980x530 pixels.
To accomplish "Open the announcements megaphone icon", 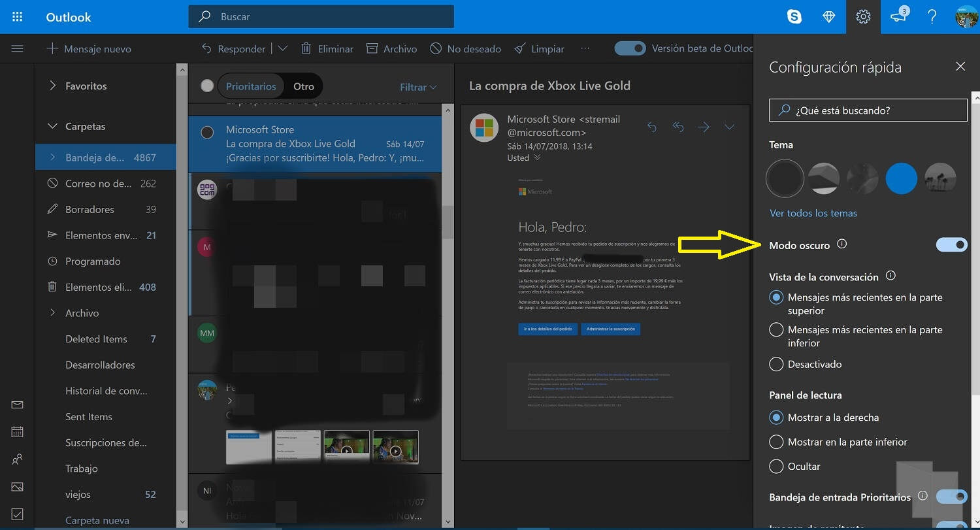I will pyautogui.click(x=899, y=17).
